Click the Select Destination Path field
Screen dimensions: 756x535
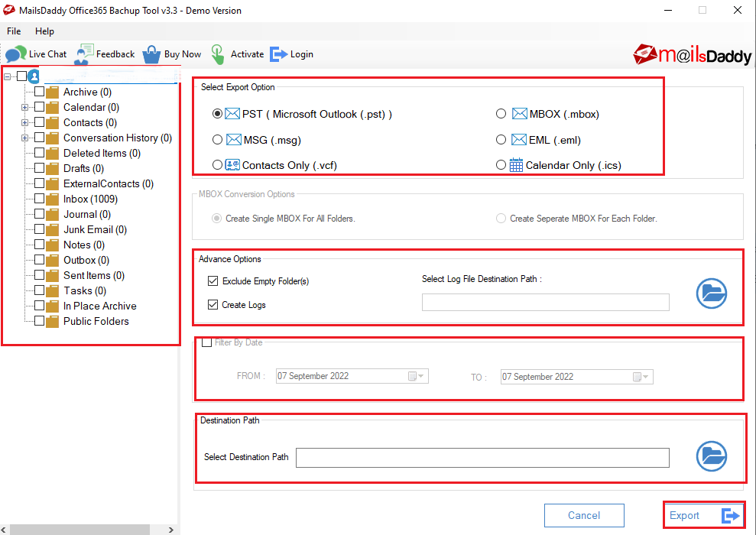pyautogui.click(x=482, y=457)
